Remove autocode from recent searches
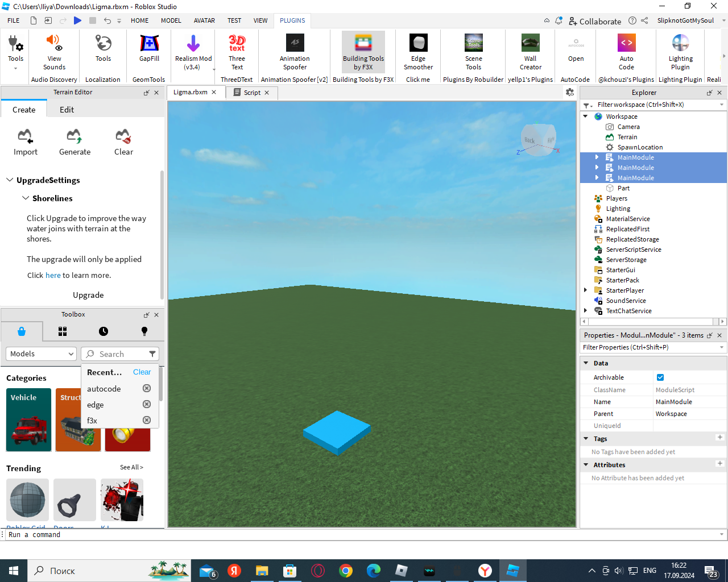This screenshot has width=728, height=582. coord(147,388)
